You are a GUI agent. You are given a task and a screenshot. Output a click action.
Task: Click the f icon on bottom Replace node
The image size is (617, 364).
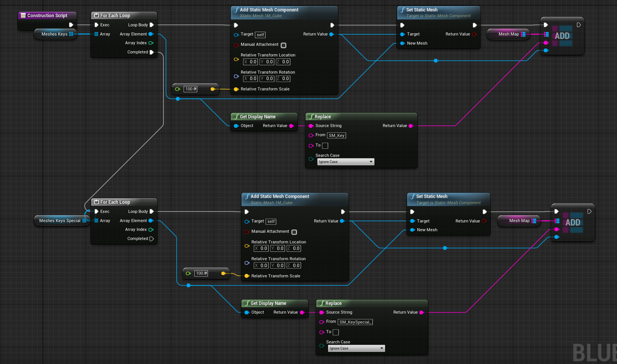[x=322, y=303]
